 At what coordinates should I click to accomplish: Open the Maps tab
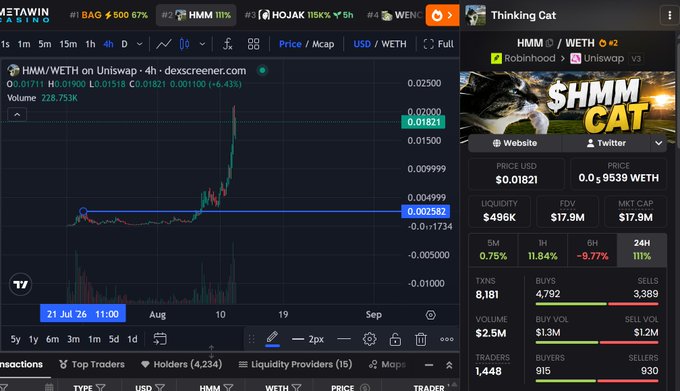tap(387, 364)
